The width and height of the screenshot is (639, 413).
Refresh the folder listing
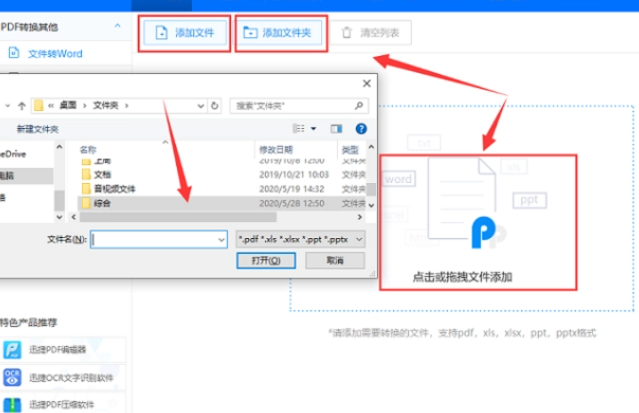tap(215, 106)
